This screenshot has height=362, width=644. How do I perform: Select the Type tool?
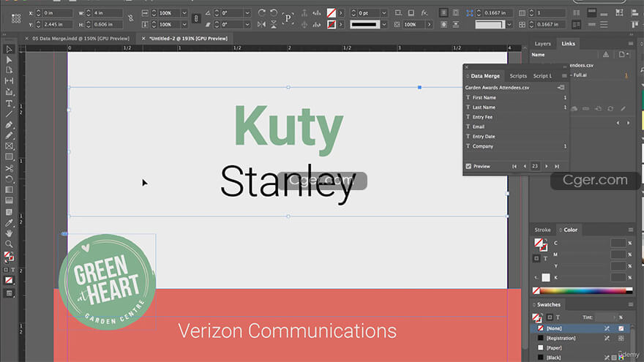click(9, 103)
